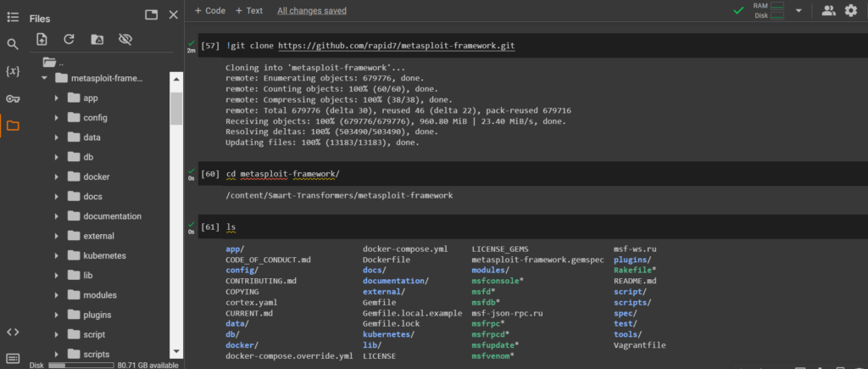
Task: Click output path '/content/Smart-Transformers/metasploit-framework'
Action: tap(339, 196)
